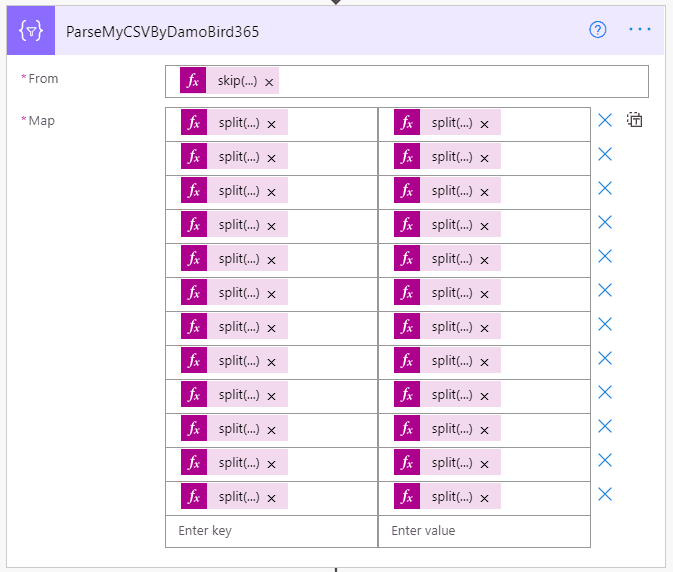Screen dimensions: 673x572
Task: Remove the sixth Map row
Action: (605, 290)
